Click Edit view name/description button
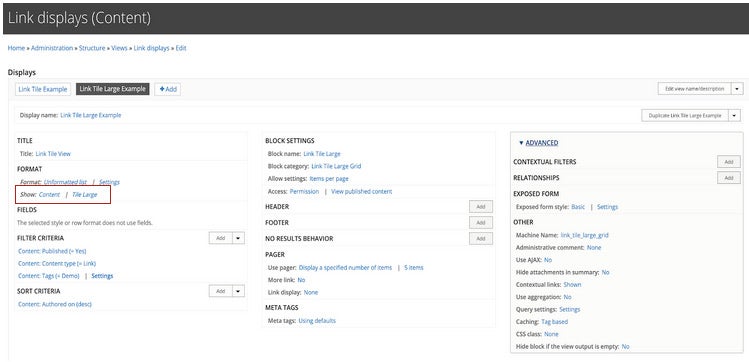 tap(695, 89)
